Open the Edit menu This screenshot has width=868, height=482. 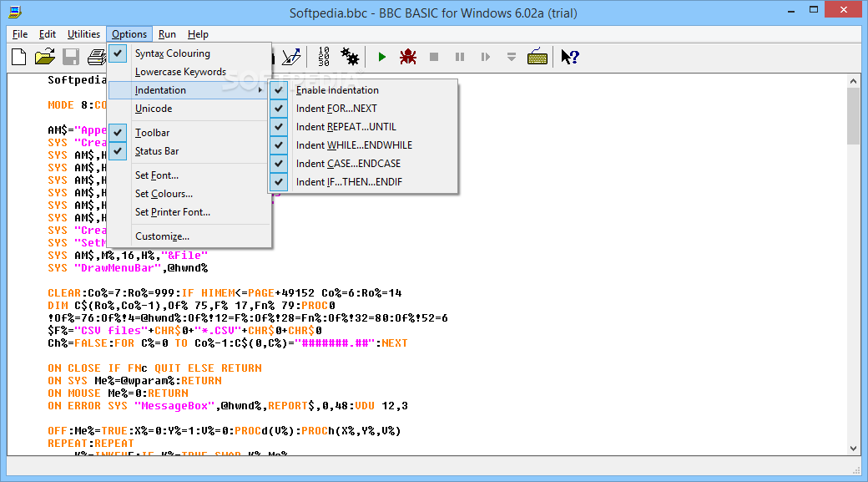tap(47, 33)
